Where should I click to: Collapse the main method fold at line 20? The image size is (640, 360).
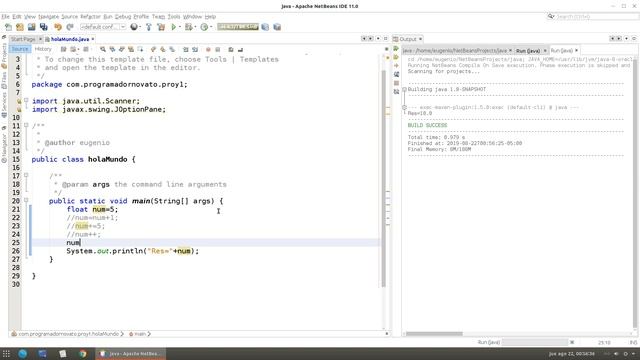26,200
